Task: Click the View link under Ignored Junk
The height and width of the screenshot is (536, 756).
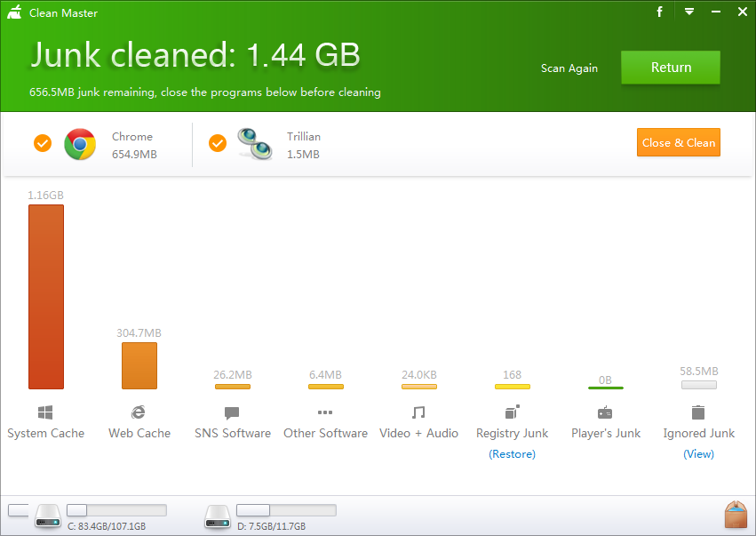Action: pos(698,454)
